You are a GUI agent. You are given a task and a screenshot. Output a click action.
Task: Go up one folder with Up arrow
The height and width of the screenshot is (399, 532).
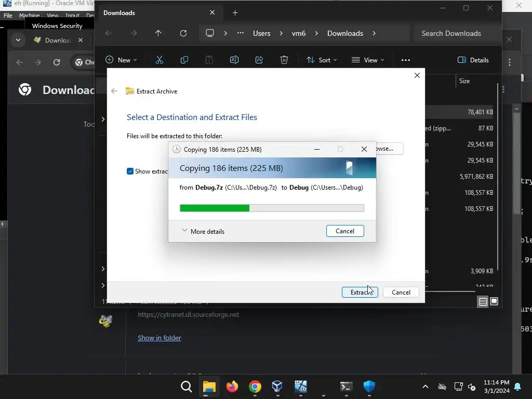158,33
